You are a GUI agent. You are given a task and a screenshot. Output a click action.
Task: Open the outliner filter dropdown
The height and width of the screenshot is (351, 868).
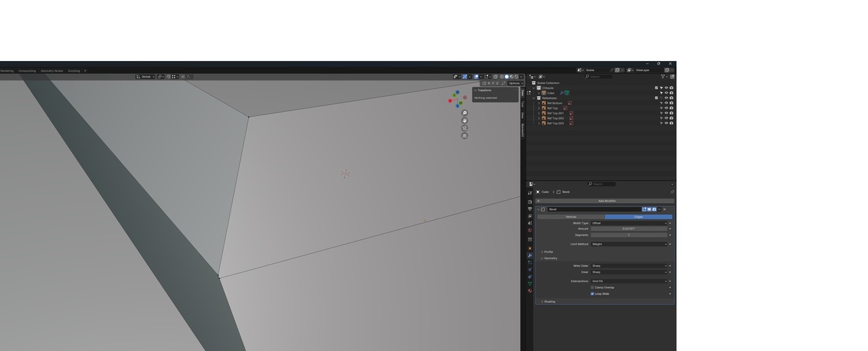(664, 77)
